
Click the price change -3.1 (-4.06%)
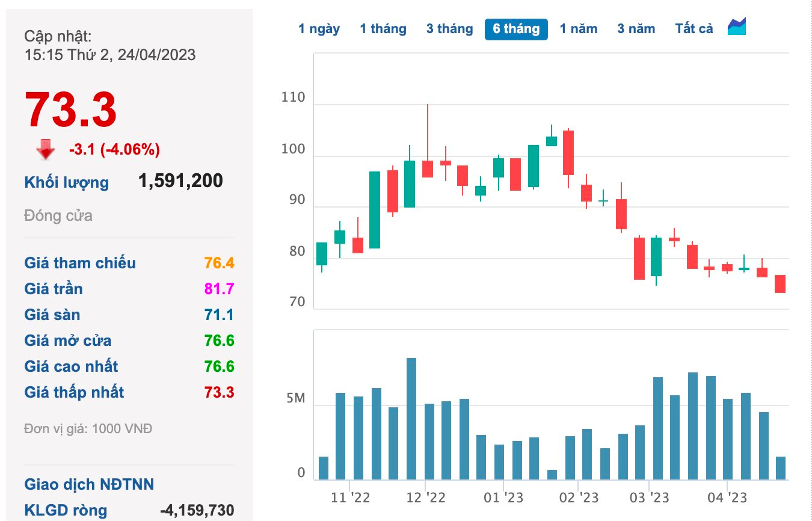pyautogui.click(x=114, y=149)
